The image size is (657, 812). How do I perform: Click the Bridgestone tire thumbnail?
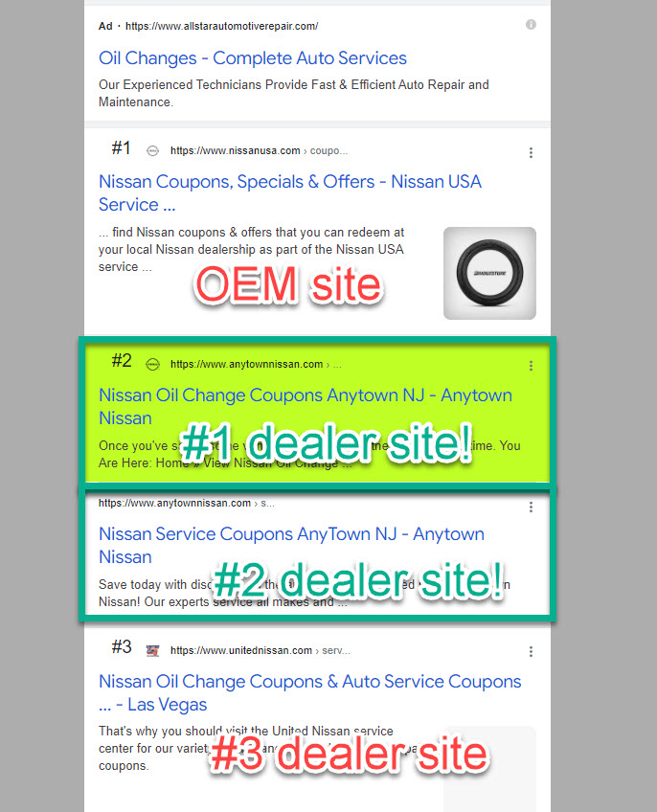coord(489,273)
